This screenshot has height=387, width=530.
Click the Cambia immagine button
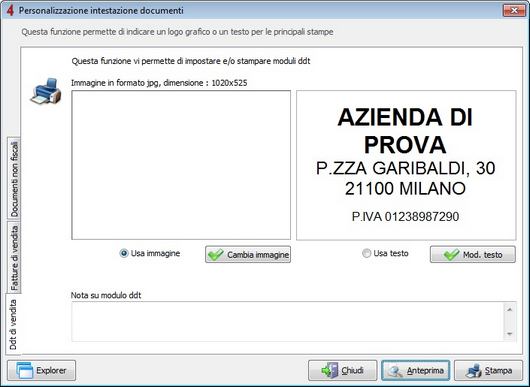click(x=248, y=255)
